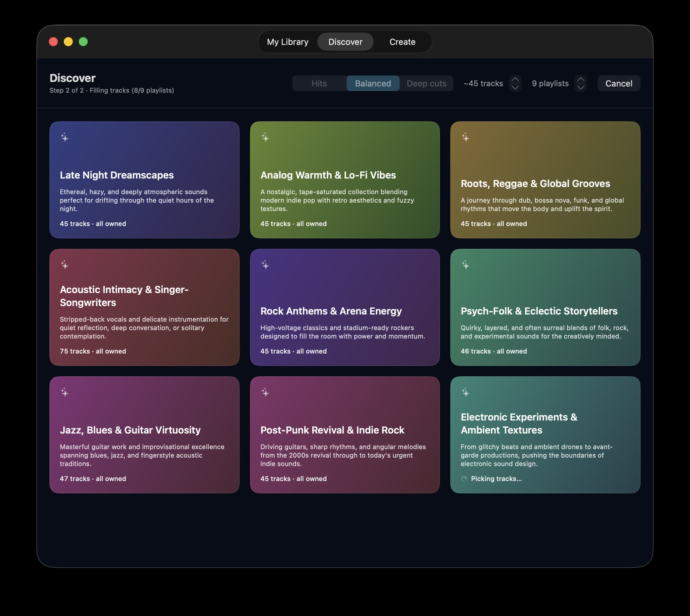The image size is (690, 616).
Task: Select the Balanced mix option
Action: tap(373, 83)
